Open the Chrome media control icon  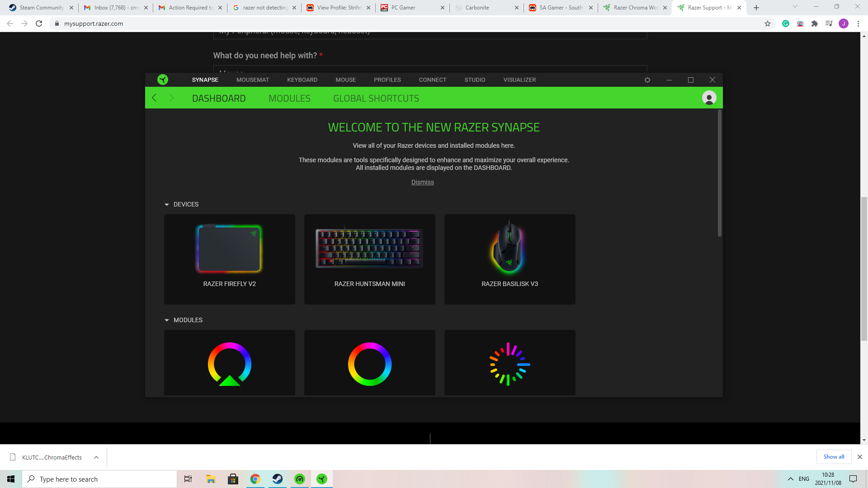[x=829, y=23]
